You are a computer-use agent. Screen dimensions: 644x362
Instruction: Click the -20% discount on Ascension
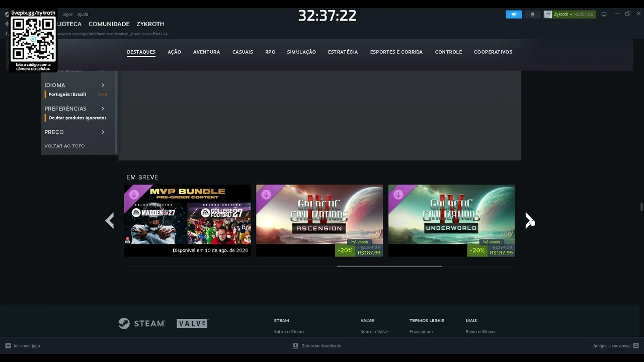(345, 250)
